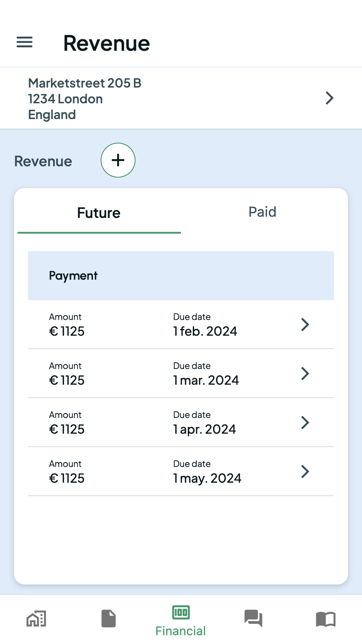This screenshot has height=644, width=362.
Task: Open the documents icon in bottom bar
Action: coord(109,618)
